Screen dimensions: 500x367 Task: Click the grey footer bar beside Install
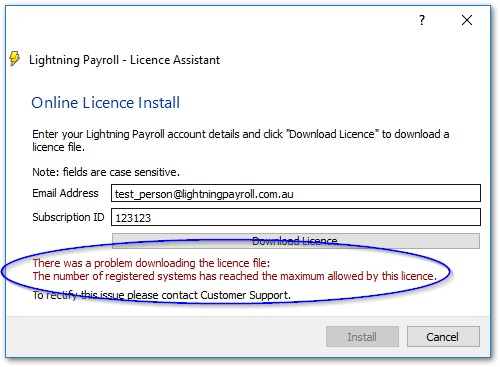coord(166,337)
